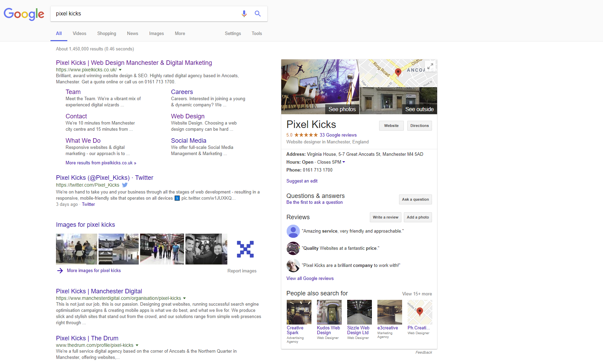Expand the hours dropdown beside Closes 5PM
The height and width of the screenshot is (364, 603).
tap(344, 162)
